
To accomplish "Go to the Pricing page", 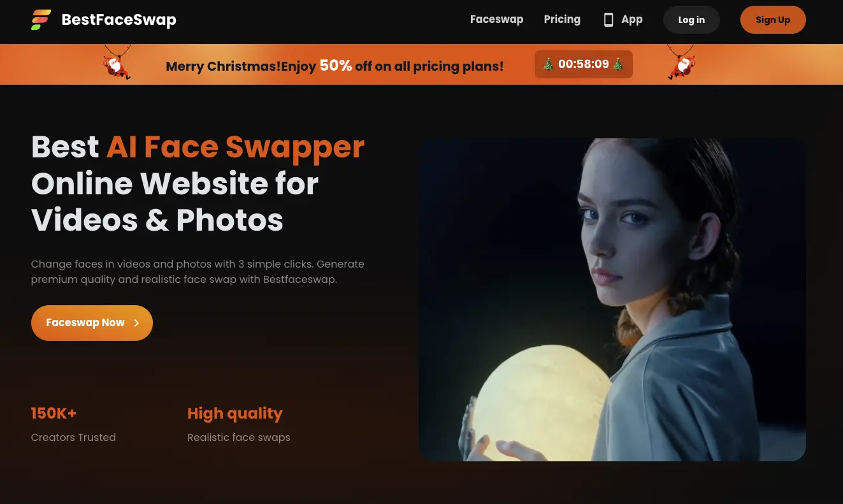I will (562, 19).
